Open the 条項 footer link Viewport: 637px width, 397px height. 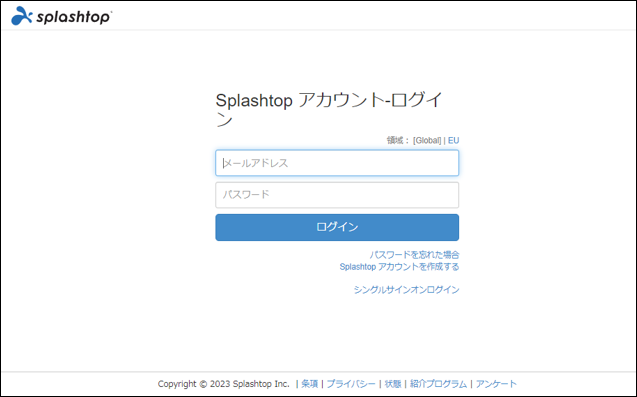(310, 384)
